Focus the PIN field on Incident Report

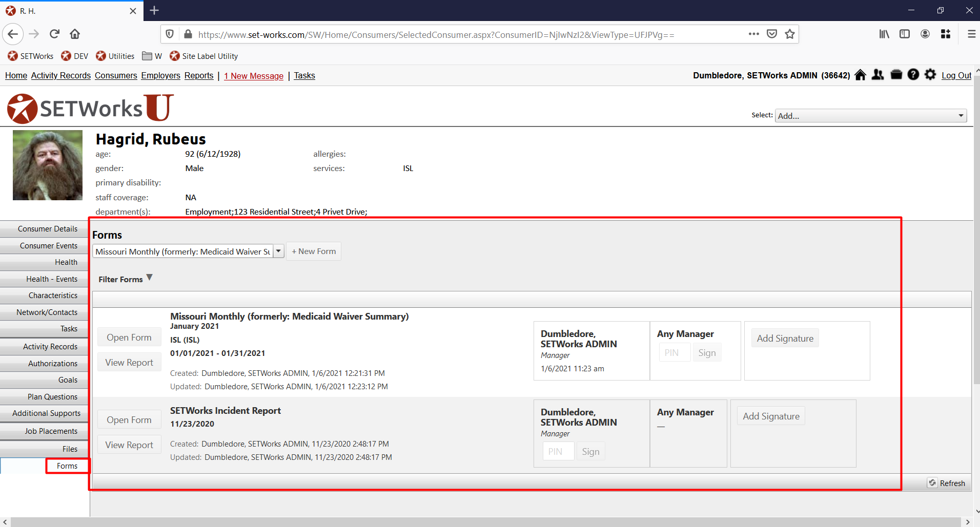click(558, 452)
